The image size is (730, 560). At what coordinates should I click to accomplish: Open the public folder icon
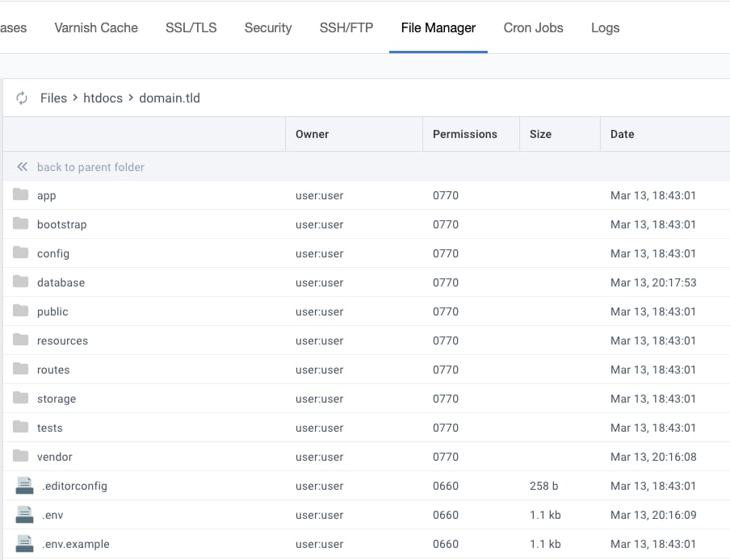[x=19, y=311]
